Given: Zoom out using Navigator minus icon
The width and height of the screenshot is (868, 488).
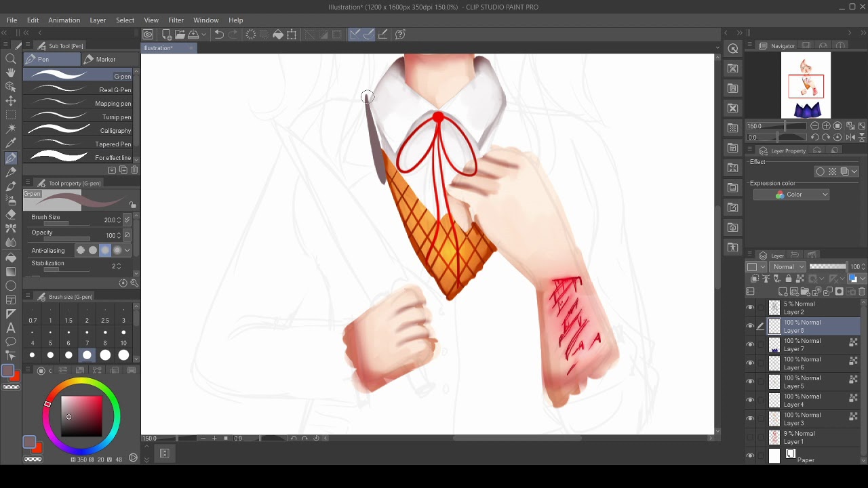Looking at the screenshot, I should tap(815, 126).
